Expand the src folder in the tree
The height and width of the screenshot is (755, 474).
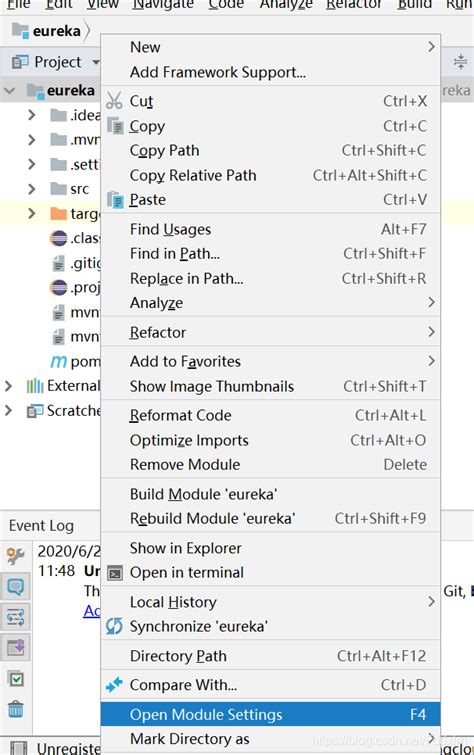click(x=32, y=189)
